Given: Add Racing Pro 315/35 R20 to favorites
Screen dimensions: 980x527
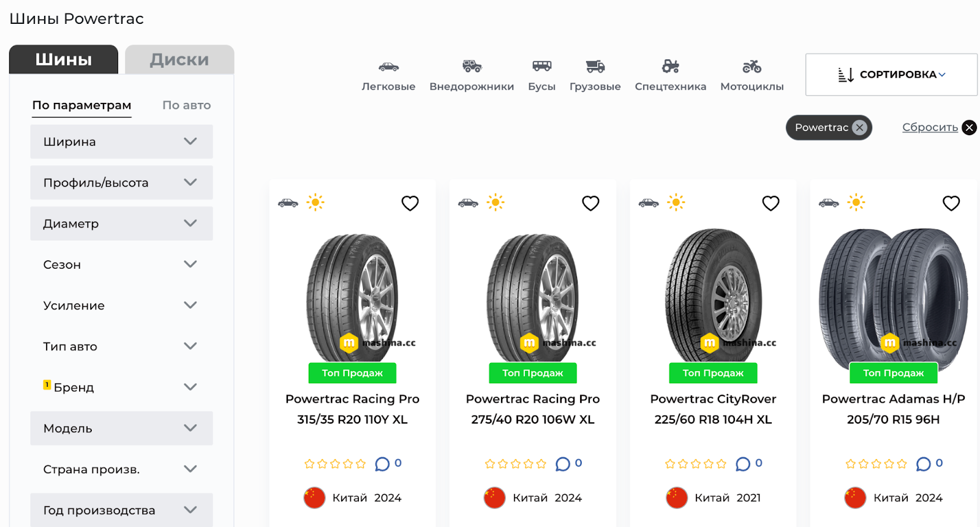Looking at the screenshot, I should pos(410,203).
